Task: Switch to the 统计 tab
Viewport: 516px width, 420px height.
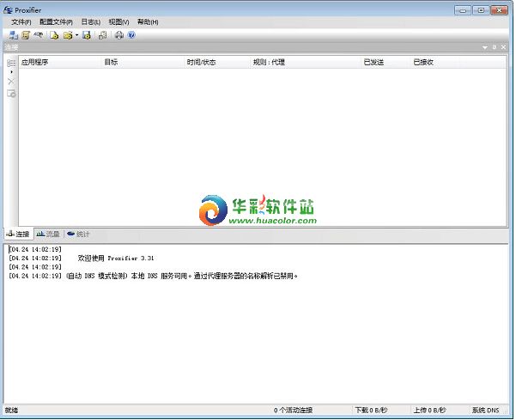Action: point(78,234)
